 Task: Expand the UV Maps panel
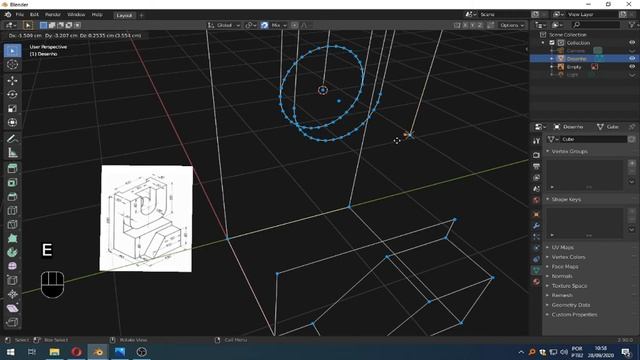[562, 247]
